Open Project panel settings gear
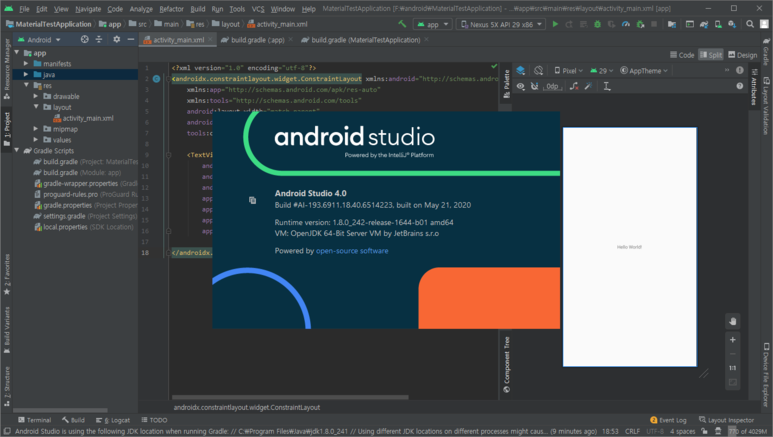Screen dimensions: 773x437 (116, 39)
